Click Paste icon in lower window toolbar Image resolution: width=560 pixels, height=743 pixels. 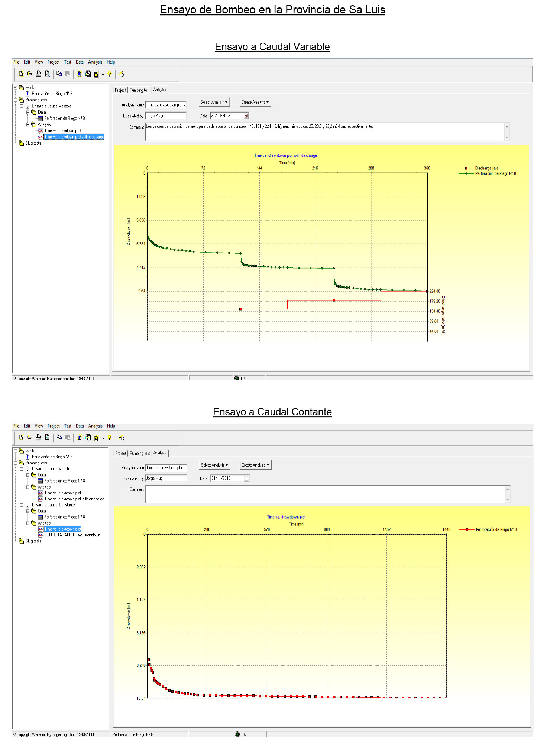coord(68,438)
